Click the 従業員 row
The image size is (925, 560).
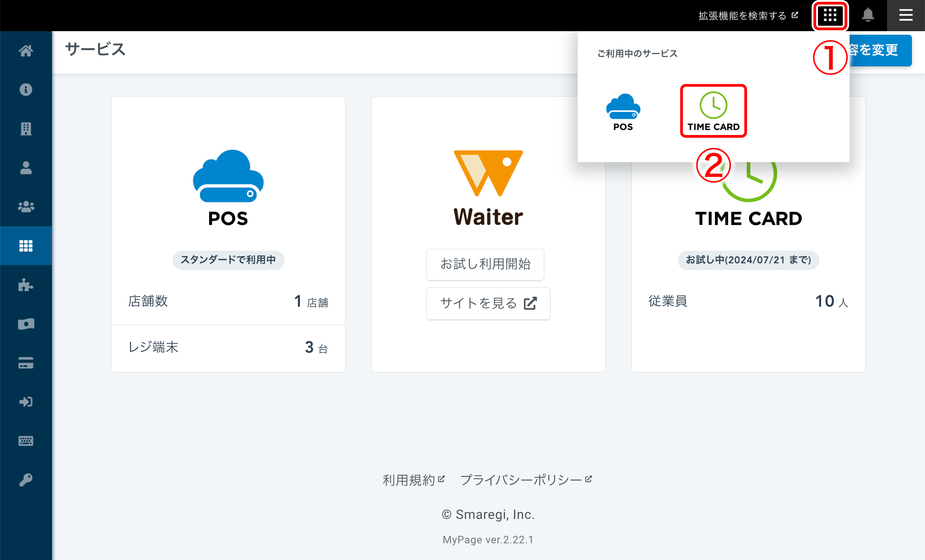pos(748,301)
